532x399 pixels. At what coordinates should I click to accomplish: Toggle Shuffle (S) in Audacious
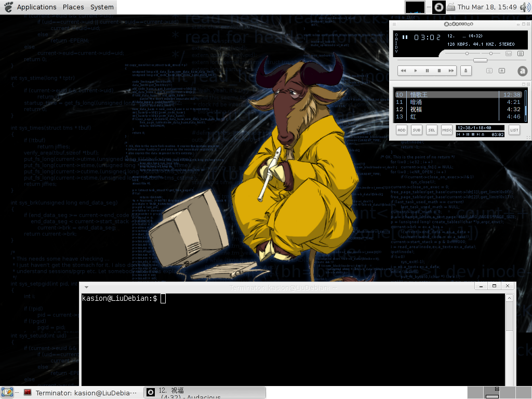coord(489,71)
